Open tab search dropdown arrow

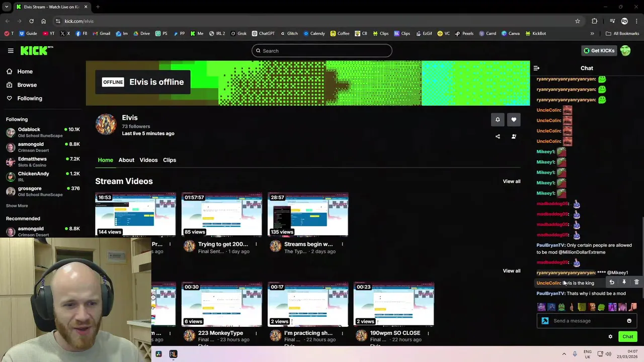coord(7,7)
